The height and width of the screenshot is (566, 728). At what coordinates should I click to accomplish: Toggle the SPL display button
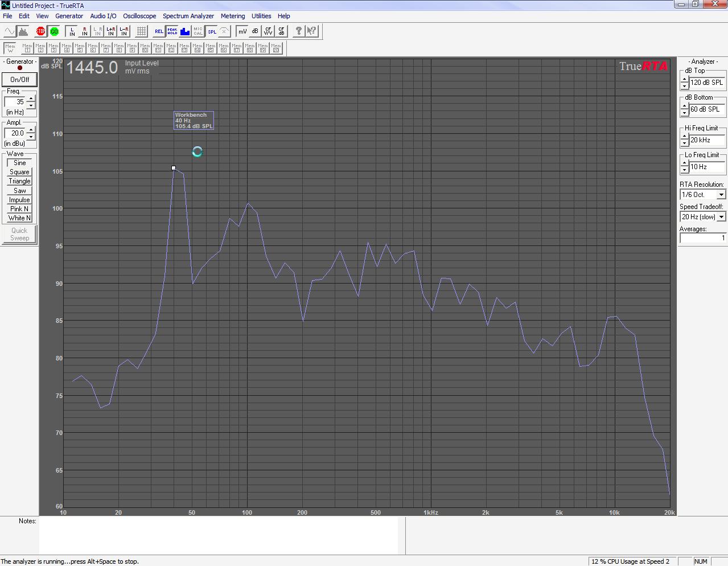click(x=212, y=31)
